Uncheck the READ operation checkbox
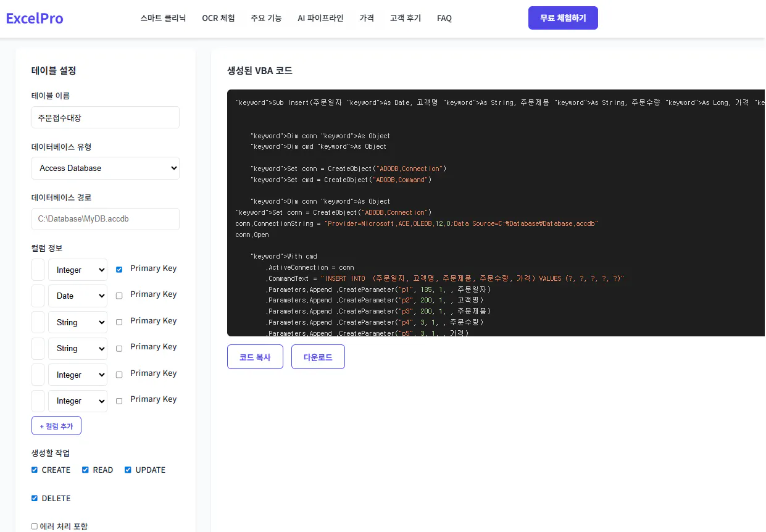 [85, 470]
